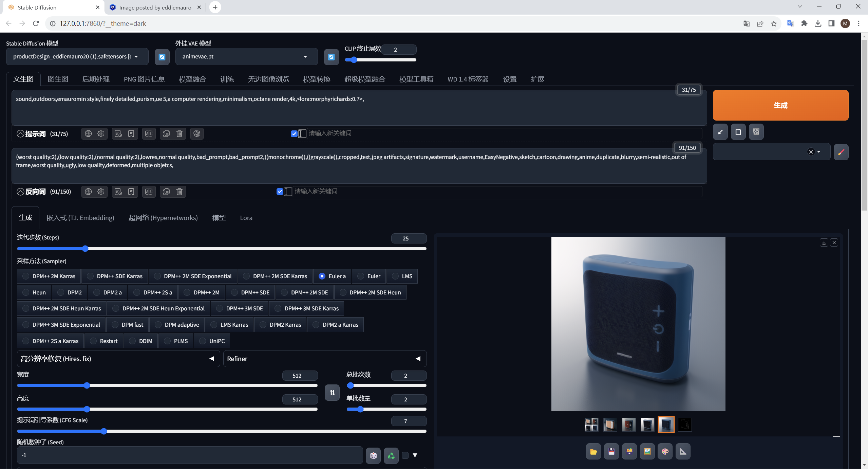Randomize seed with dice icon

(x=373, y=455)
